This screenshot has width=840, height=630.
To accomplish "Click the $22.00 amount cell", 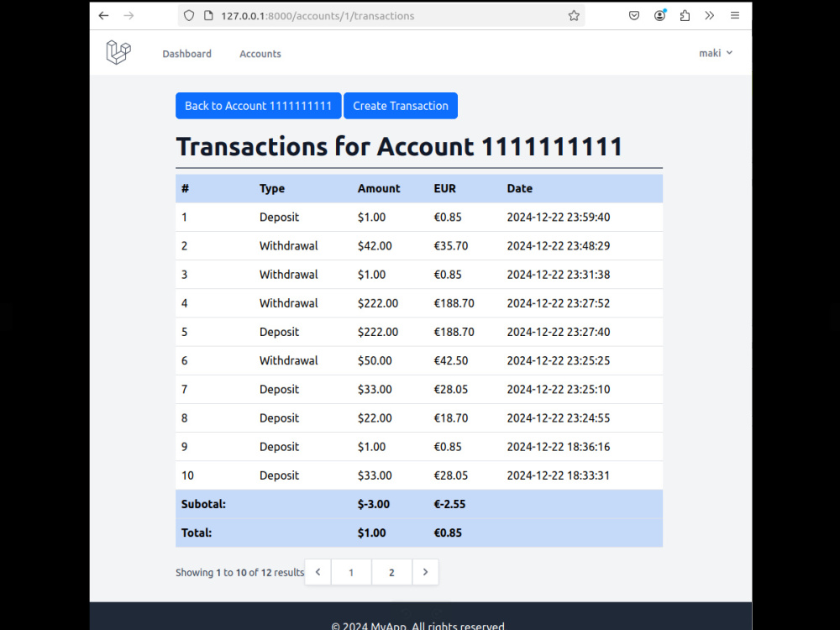I will [x=375, y=417].
